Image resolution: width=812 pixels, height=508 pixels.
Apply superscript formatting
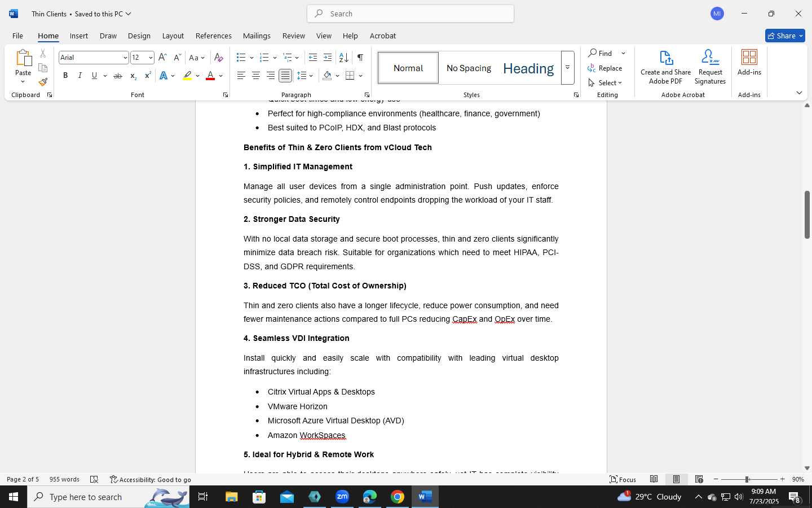tap(148, 76)
